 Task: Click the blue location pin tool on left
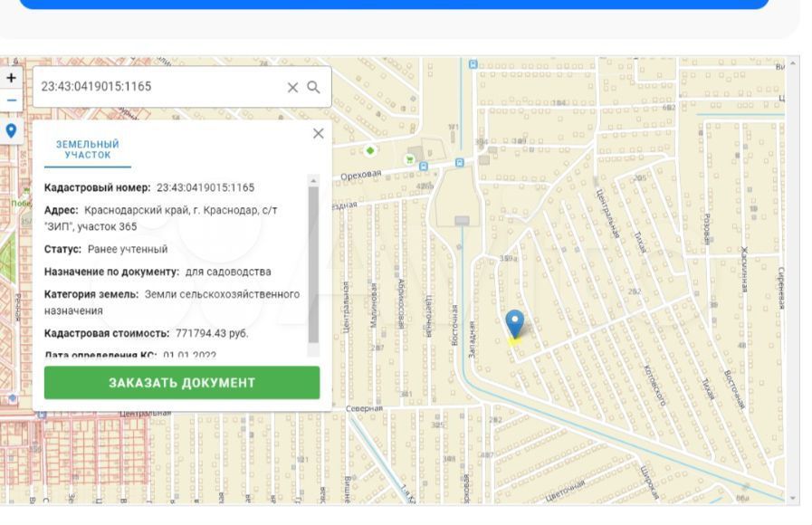(11, 131)
